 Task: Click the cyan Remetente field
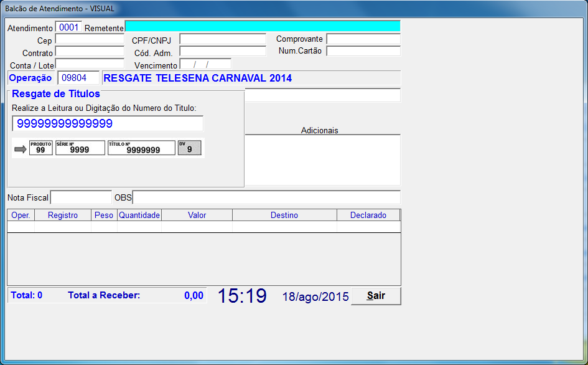(263, 26)
